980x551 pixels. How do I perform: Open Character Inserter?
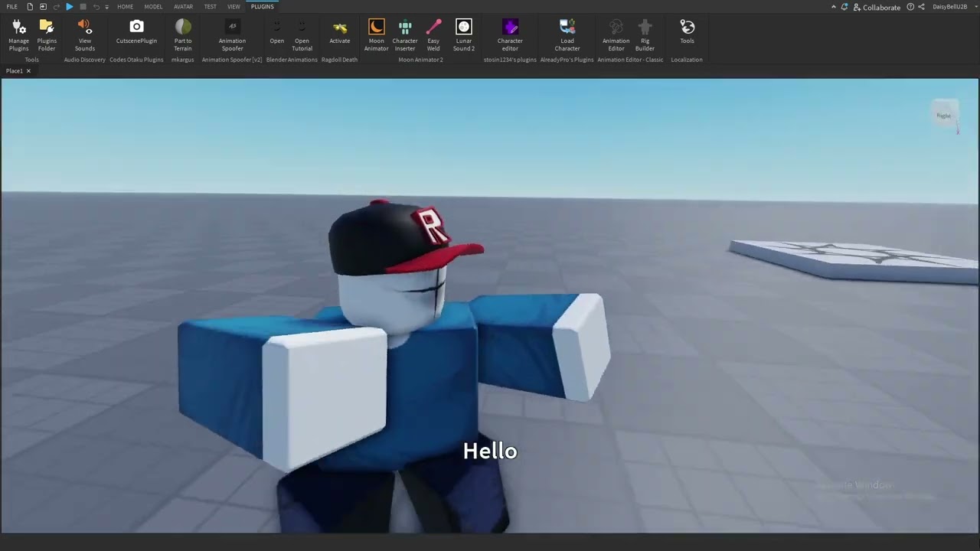point(405,35)
